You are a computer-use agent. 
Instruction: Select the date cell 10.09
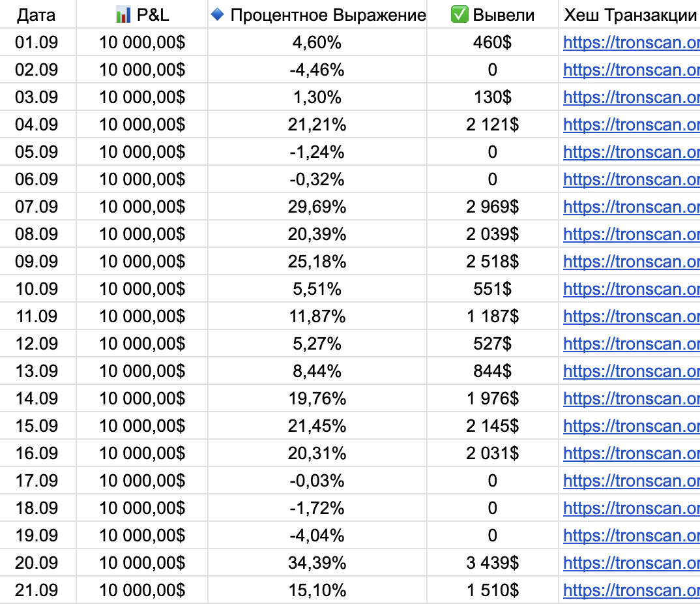[36, 289]
